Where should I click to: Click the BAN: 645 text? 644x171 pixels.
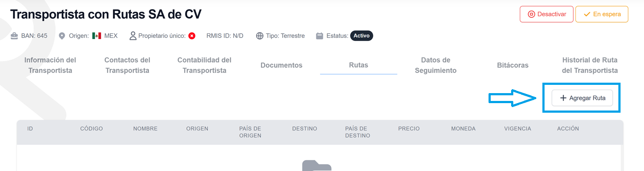(x=34, y=36)
